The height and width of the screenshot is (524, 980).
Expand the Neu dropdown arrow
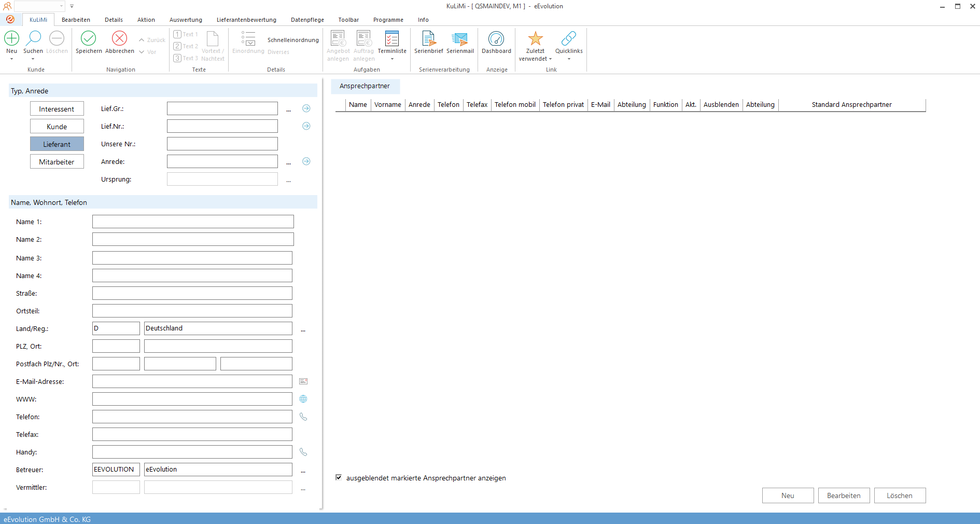click(11, 59)
